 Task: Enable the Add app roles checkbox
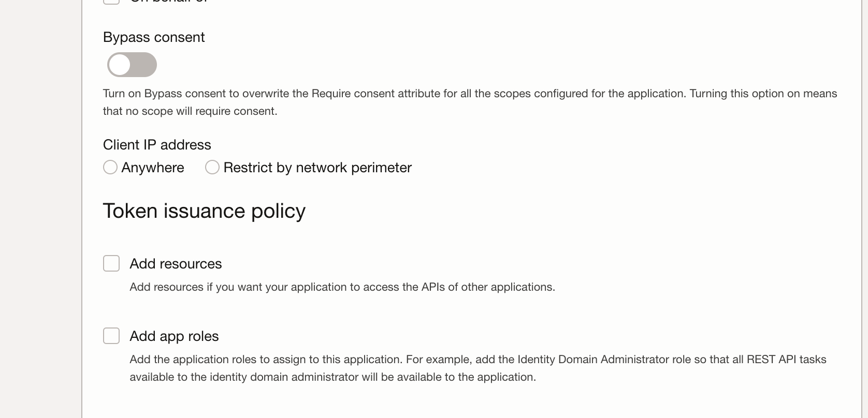[x=111, y=336]
